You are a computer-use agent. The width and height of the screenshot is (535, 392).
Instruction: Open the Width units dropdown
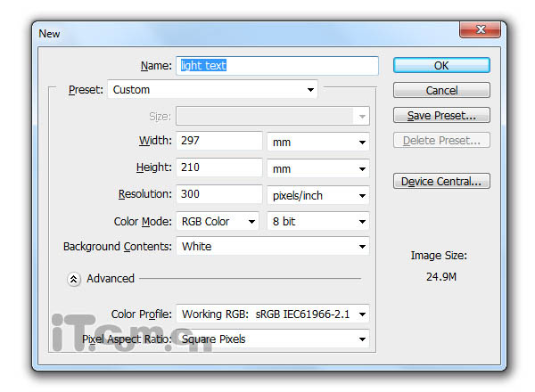pos(318,142)
